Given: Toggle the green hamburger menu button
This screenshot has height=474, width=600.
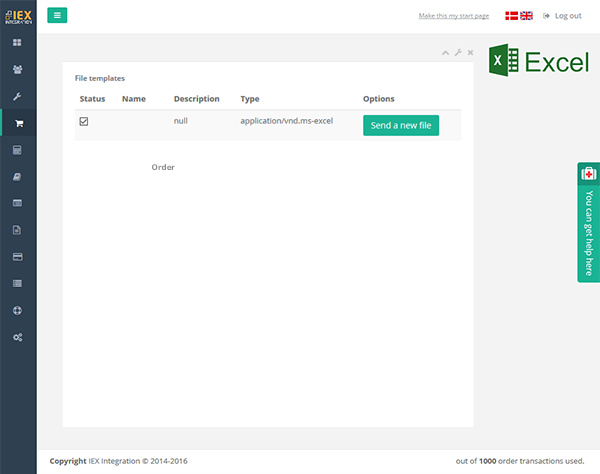Looking at the screenshot, I should click(57, 15).
